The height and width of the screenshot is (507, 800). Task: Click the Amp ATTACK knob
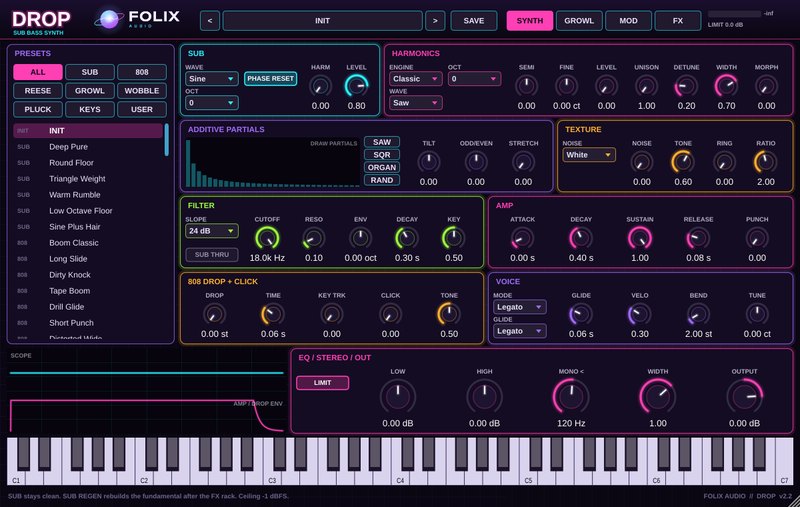pyautogui.click(x=522, y=238)
